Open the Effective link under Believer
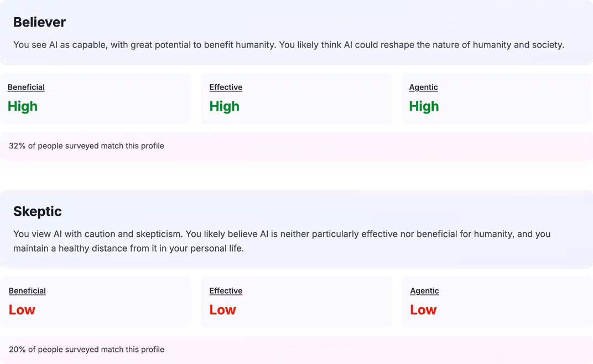This screenshot has width=593, height=364. 226,87
